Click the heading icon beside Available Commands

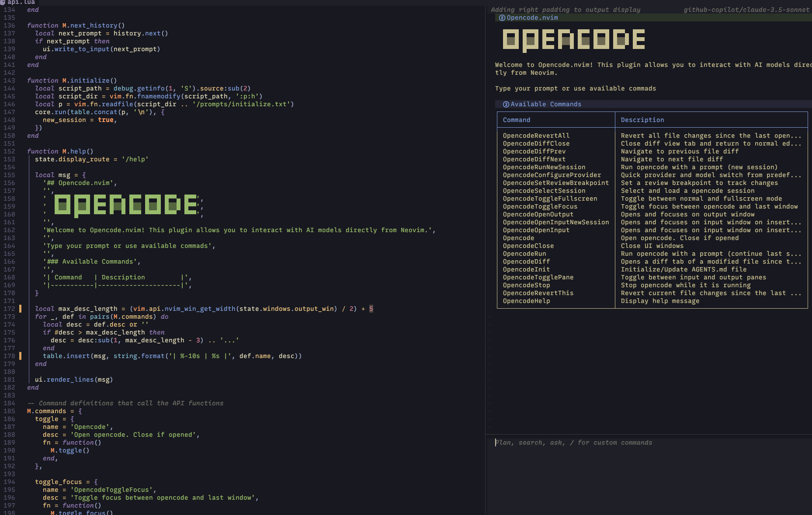click(x=506, y=104)
